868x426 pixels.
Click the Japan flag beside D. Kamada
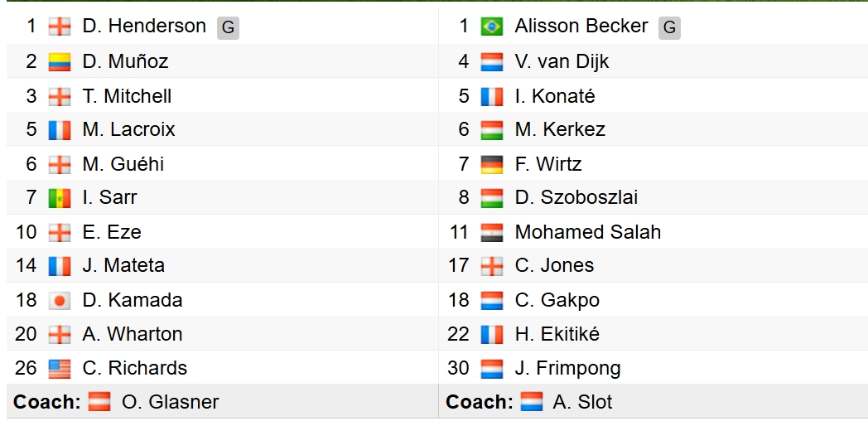[60, 300]
